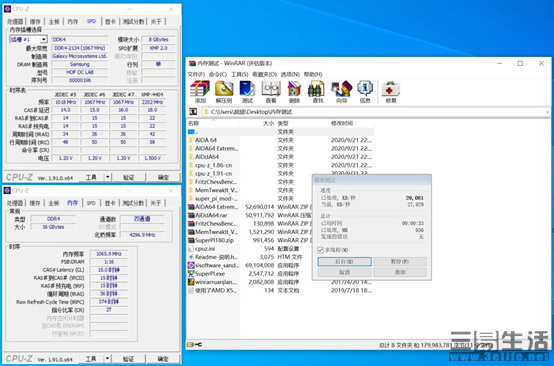Open the 帮助(H) menu in WinRAR
This screenshot has width=554, height=366.
tap(313, 74)
